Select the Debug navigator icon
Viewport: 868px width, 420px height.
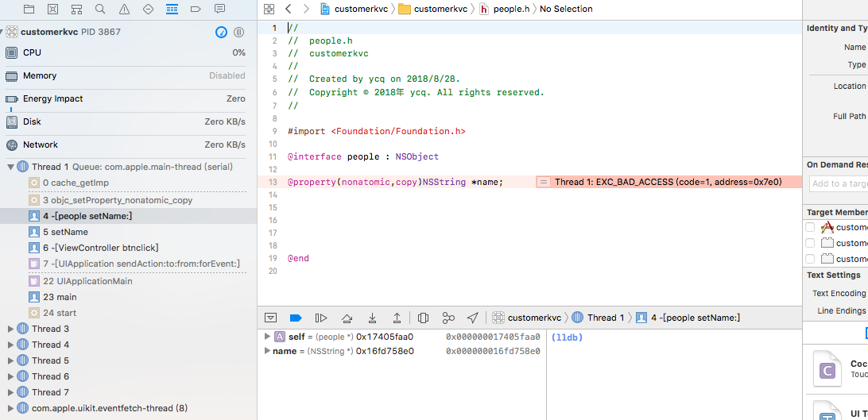pyautogui.click(x=172, y=9)
